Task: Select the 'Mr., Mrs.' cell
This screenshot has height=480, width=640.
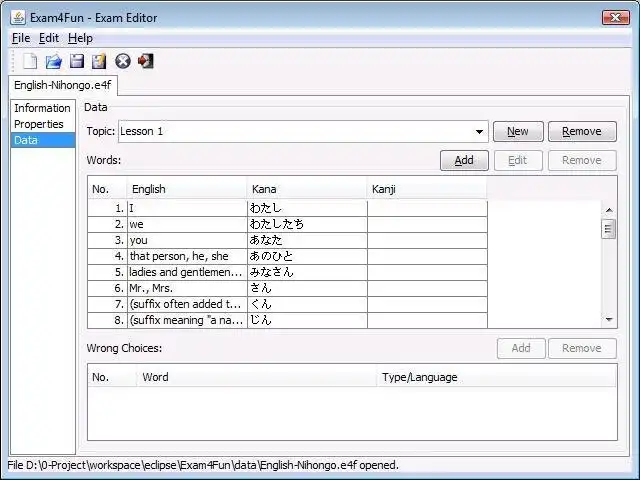Action: 187,289
